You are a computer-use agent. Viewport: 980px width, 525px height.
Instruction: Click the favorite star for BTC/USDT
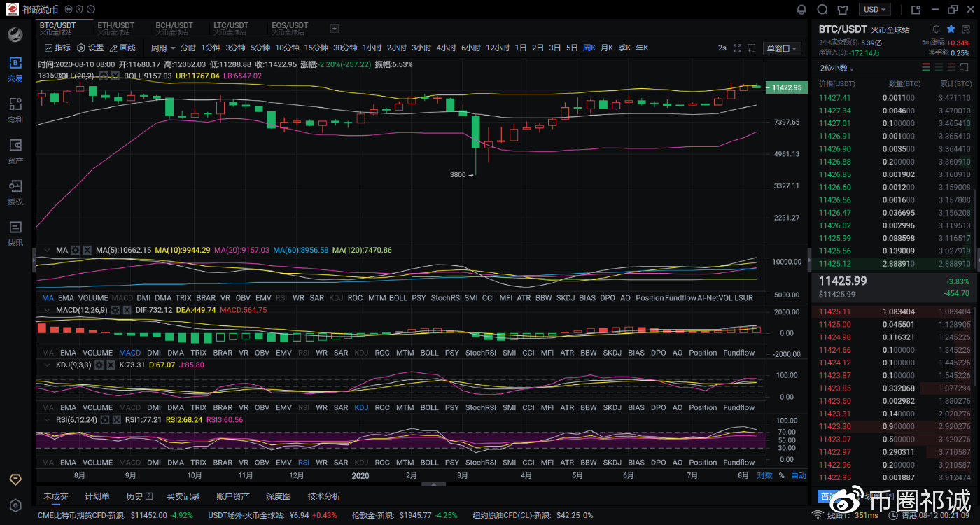click(x=951, y=29)
